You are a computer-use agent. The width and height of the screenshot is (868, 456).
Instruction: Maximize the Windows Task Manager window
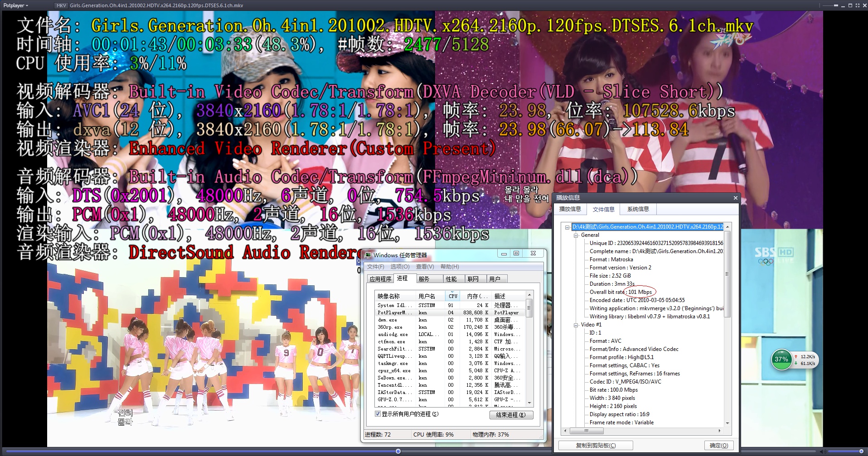click(x=516, y=254)
